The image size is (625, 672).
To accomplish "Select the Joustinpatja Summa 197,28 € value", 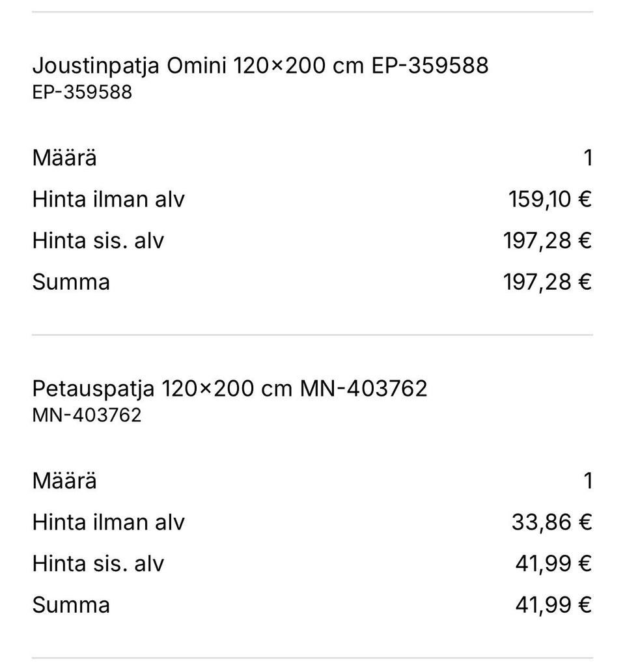I will pos(548,282).
